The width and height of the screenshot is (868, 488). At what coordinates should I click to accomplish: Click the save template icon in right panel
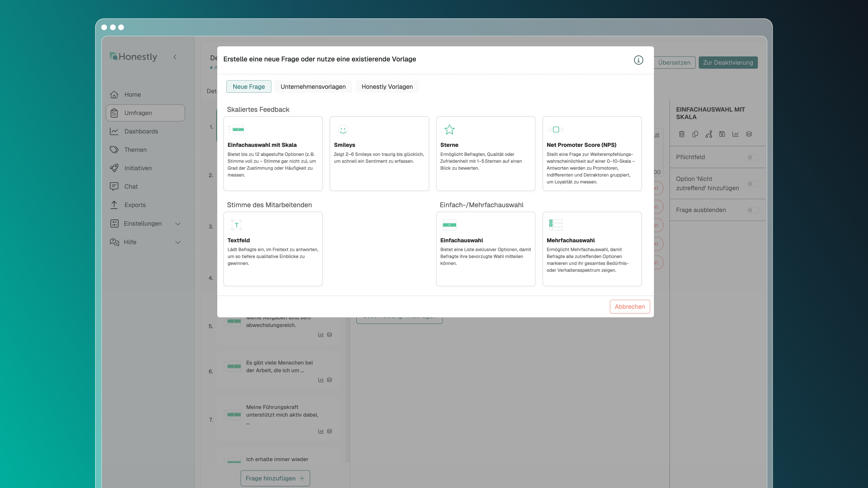tap(722, 134)
